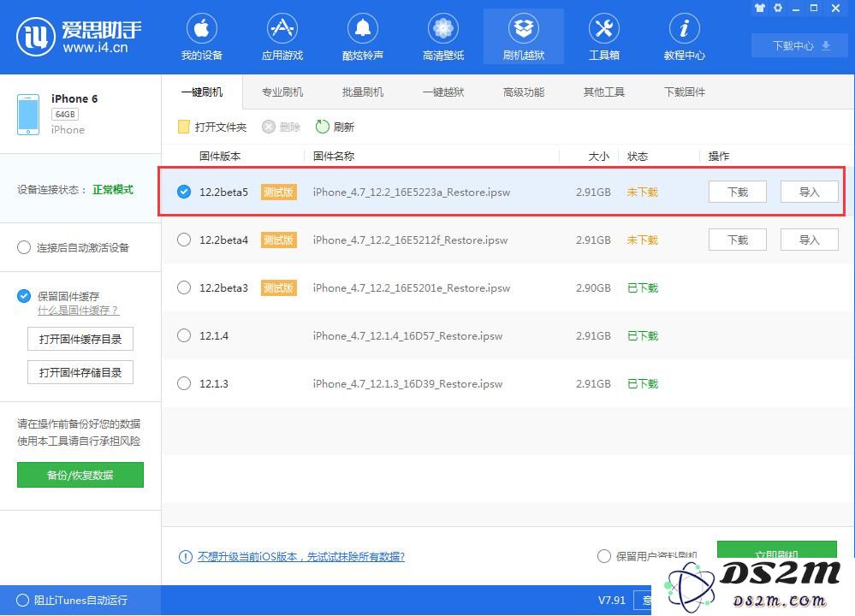Click 导入 button for 12.2beta5

tap(809, 192)
